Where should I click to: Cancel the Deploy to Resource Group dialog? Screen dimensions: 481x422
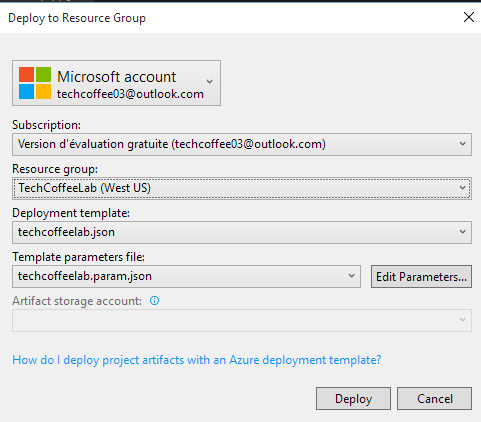click(434, 398)
